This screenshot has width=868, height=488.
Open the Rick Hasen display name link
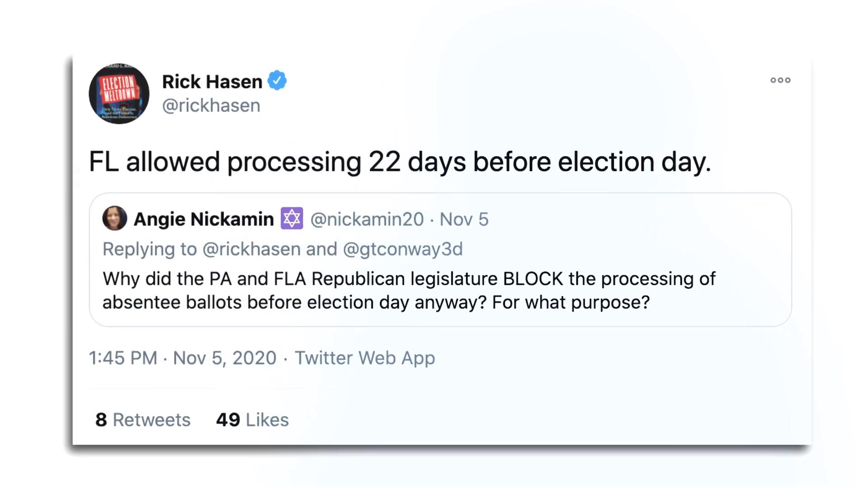tap(212, 82)
